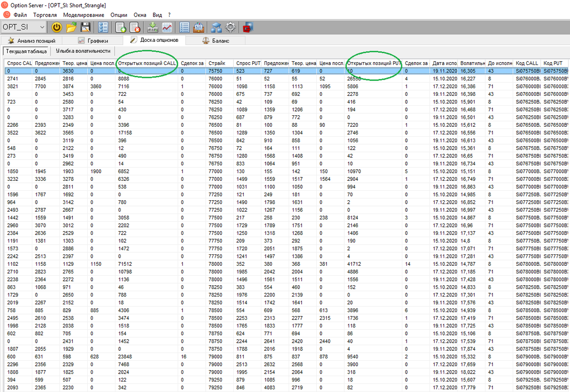Sort by the Дата испо column header

444,63
